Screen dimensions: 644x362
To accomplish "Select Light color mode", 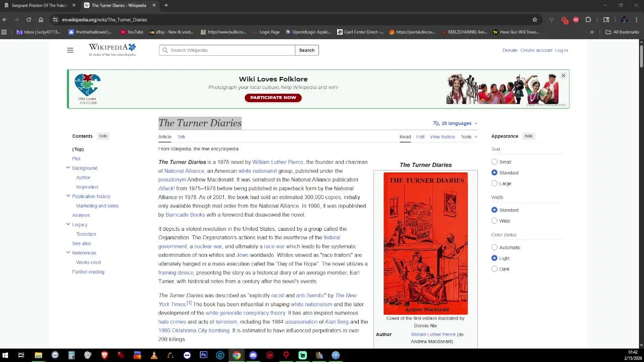I will (494, 258).
